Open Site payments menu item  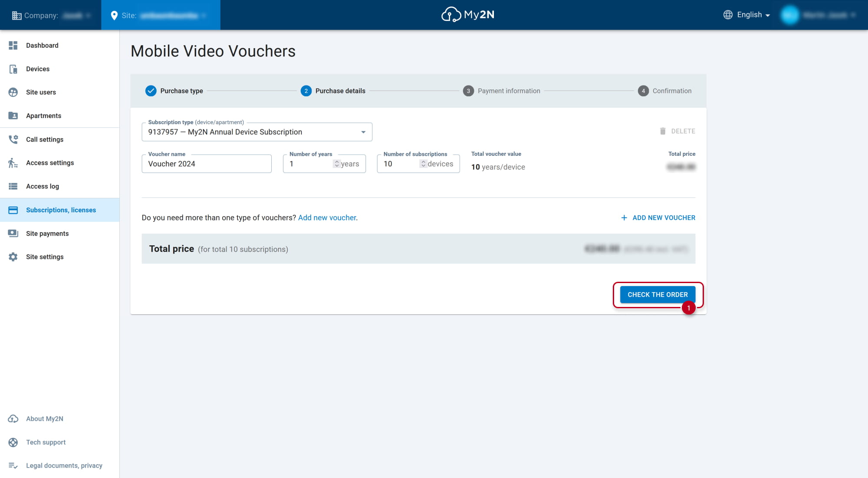[x=59, y=233]
